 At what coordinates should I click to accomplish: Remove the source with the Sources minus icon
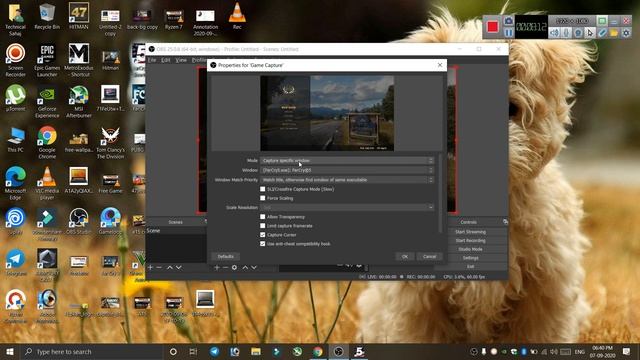click(x=225, y=267)
